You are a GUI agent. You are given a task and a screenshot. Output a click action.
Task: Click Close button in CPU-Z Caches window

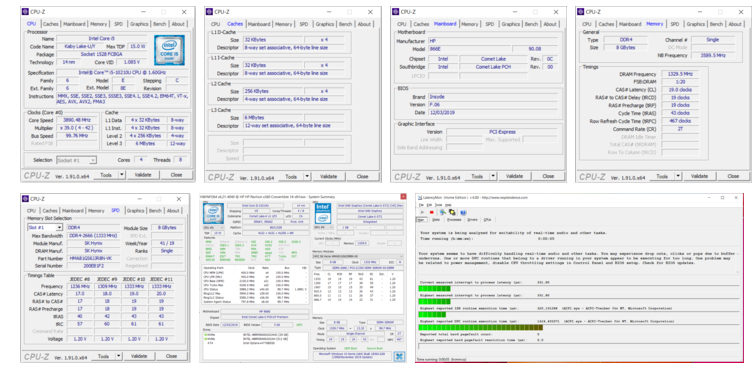pyautogui.click(x=362, y=177)
